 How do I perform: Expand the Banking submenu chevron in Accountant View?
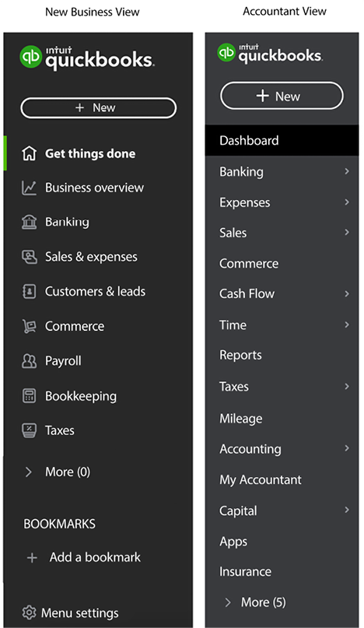[347, 171]
